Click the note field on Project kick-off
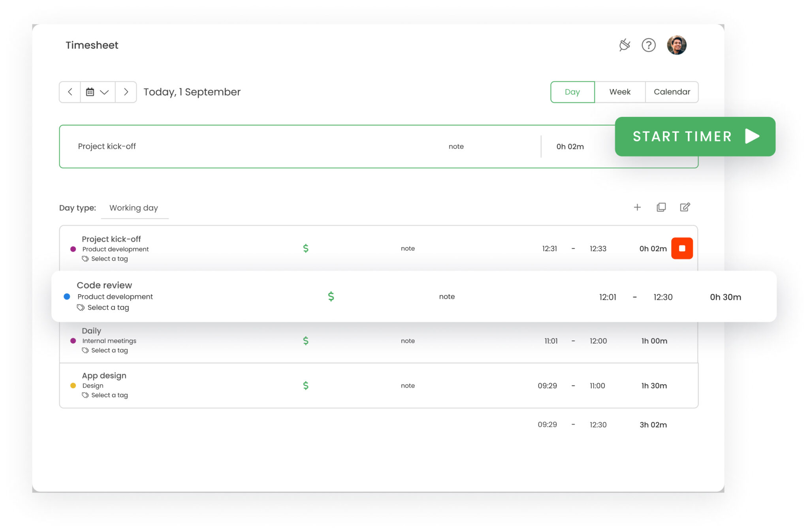 [x=408, y=248]
